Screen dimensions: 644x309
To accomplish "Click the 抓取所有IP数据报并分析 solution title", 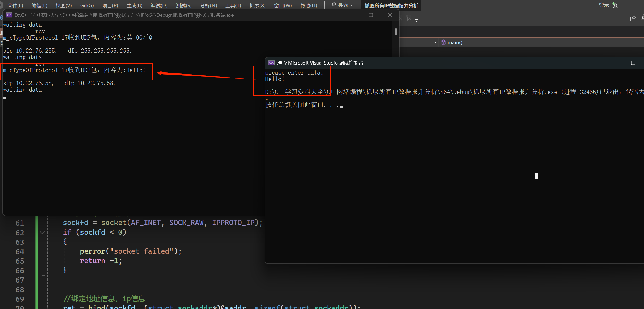I will (391, 6).
